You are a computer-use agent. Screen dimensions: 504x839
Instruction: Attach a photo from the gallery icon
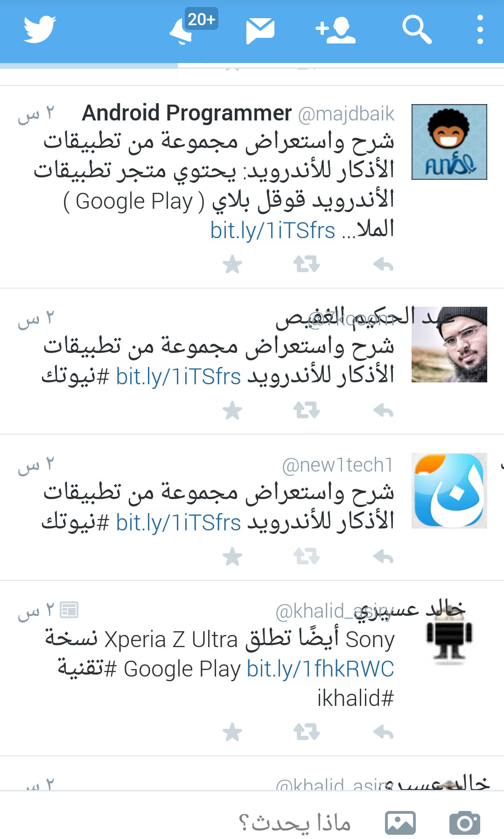click(400, 823)
